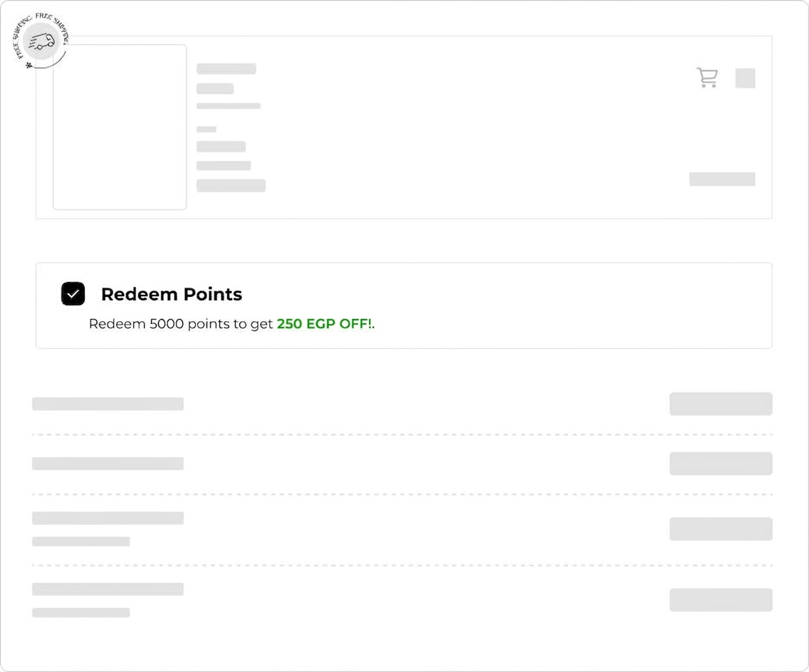The image size is (809, 672).
Task: Click the 250 EGP OFF green text
Action: [x=324, y=324]
